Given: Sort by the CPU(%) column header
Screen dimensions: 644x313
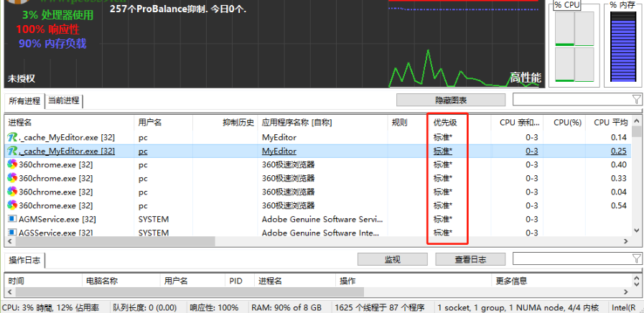Looking at the screenshot, I should point(564,123).
